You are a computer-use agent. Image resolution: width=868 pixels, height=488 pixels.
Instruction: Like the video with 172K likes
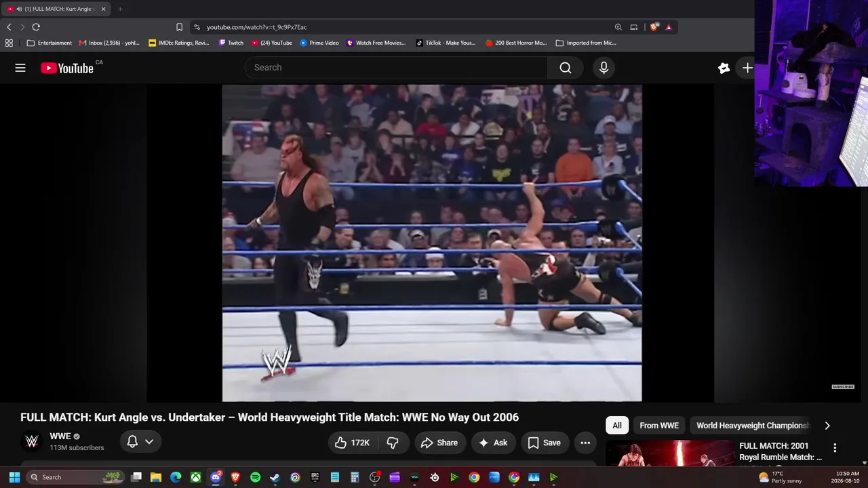353,443
